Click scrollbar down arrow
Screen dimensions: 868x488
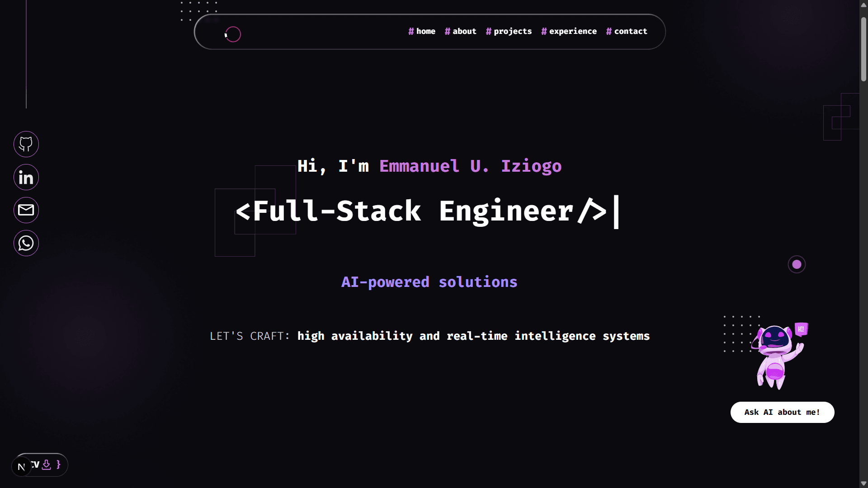coord(863,483)
